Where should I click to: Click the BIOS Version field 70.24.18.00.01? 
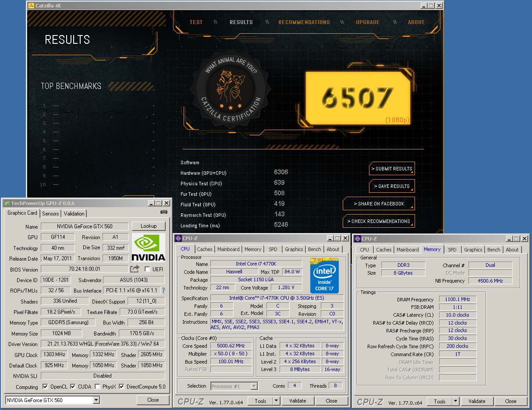(85, 269)
